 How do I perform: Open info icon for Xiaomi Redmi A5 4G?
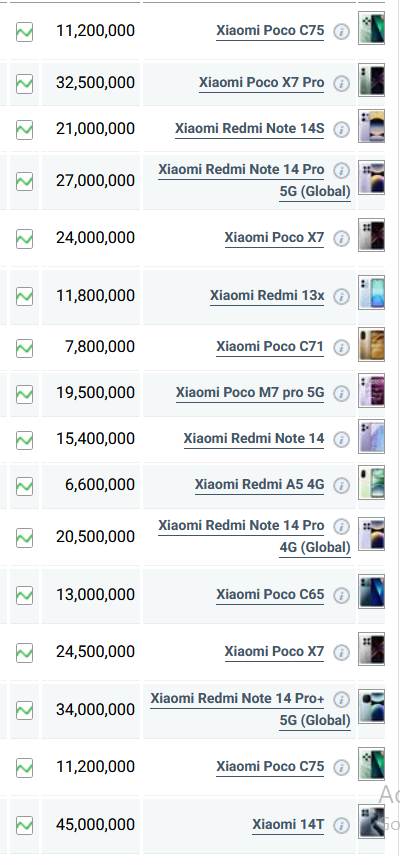pyautogui.click(x=342, y=485)
